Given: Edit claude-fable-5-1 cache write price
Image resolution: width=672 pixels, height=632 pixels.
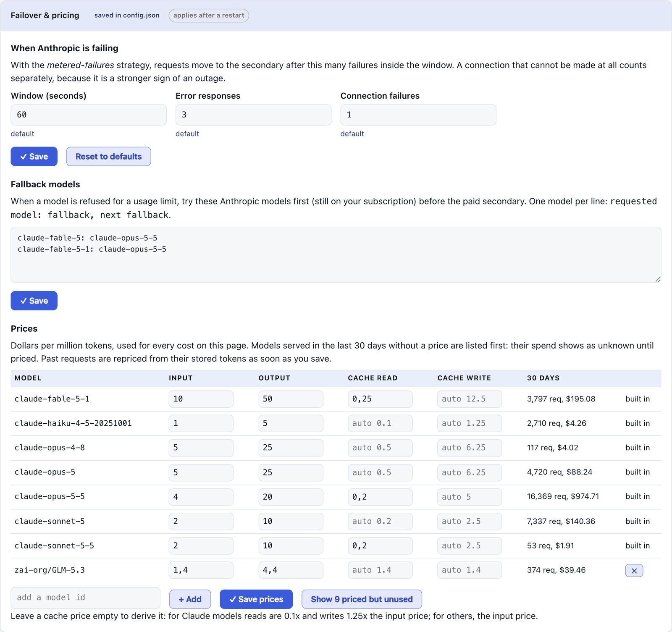Looking at the screenshot, I should [x=470, y=399].
